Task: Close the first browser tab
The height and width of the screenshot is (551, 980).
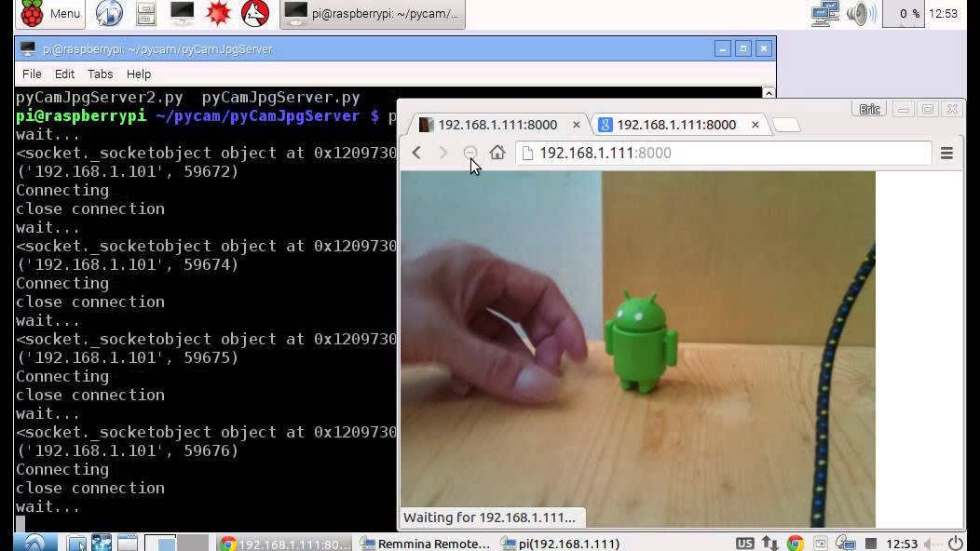Action: point(577,125)
